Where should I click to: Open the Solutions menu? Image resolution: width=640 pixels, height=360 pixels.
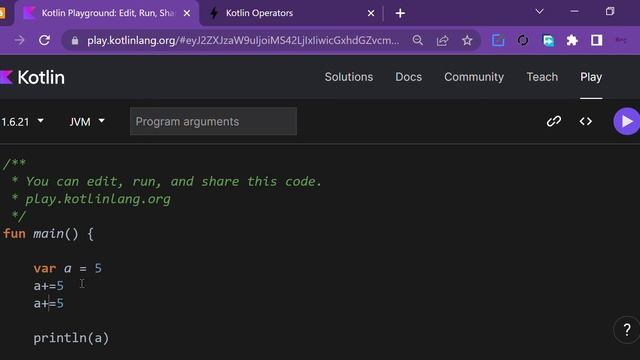(x=349, y=77)
